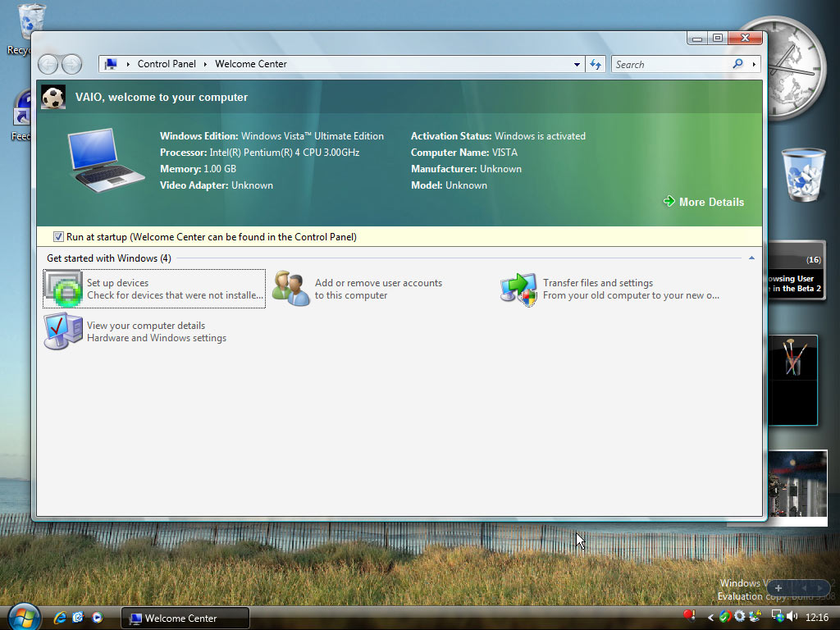The width and height of the screenshot is (840, 630).
Task: Click the taskbar clock showing 12:16
Action: (816, 617)
